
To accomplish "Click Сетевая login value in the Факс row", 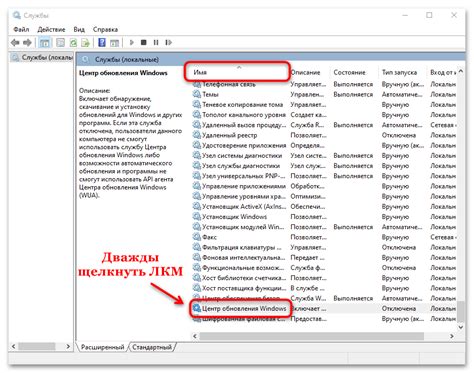I will [443, 237].
